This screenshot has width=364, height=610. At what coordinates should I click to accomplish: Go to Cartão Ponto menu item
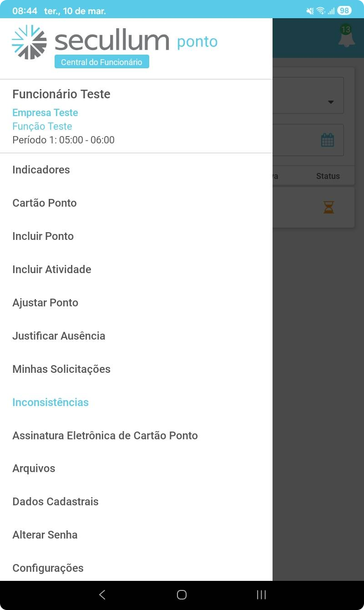(45, 203)
